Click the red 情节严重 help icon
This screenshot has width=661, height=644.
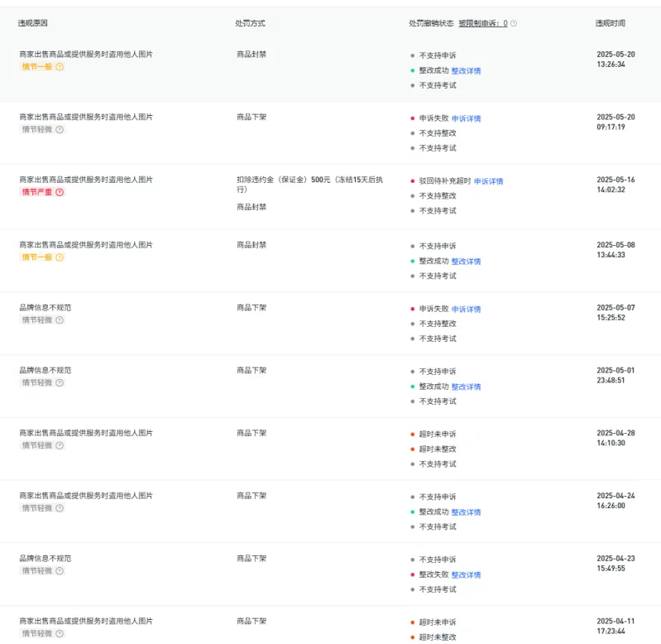[x=60, y=192]
